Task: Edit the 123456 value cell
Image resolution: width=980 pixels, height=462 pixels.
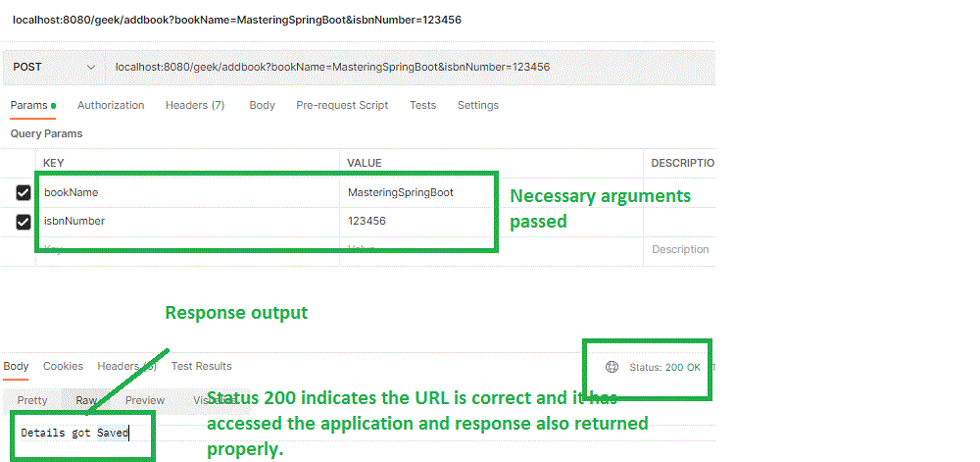Action: (367, 222)
